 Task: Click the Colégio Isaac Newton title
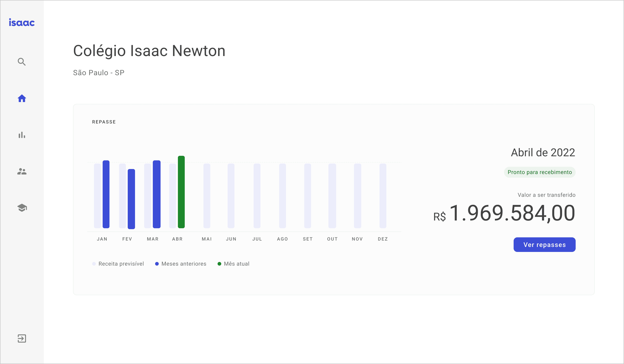(149, 51)
